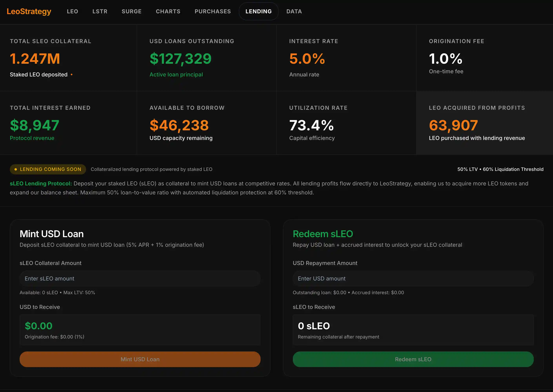This screenshot has height=392, width=553.
Task: Click the Enter sLEO amount field
Action: [140, 279]
